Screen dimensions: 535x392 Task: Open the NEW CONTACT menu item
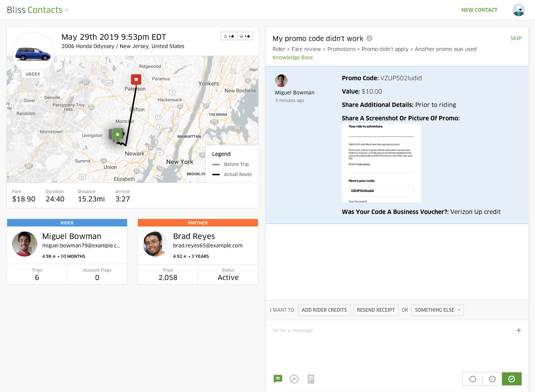pos(479,10)
